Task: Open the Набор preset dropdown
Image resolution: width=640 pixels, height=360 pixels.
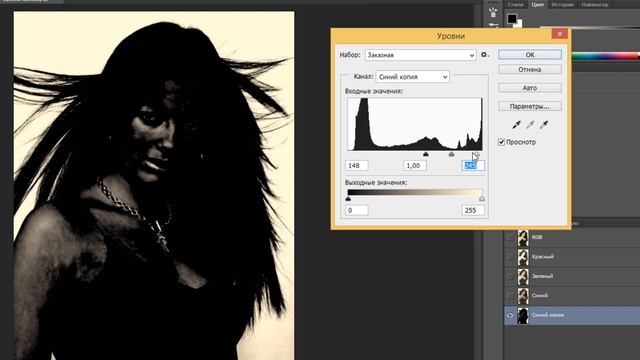Action: pos(420,55)
